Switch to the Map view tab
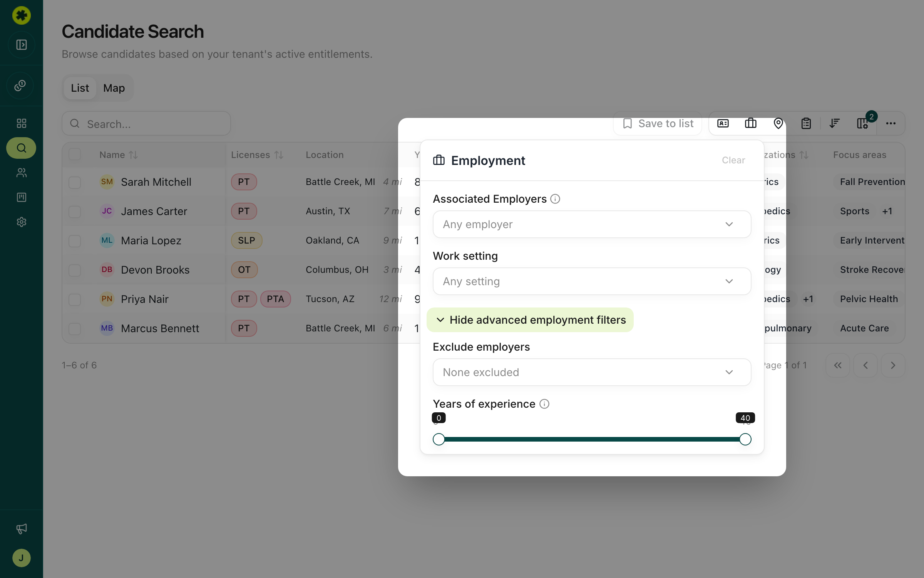The height and width of the screenshot is (578, 924). coord(114,88)
